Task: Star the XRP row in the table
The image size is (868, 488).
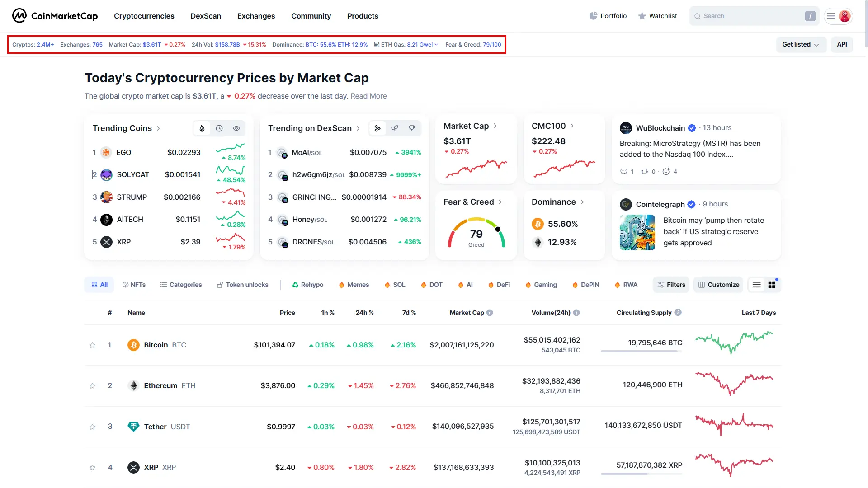Action: click(x=92, y=468)
